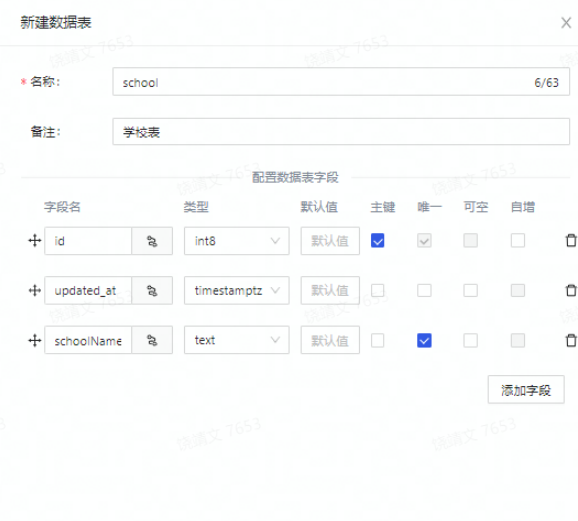This screenshot has width=578, height=521.
Task: Click the link icon beside id field
Action: 152,241
